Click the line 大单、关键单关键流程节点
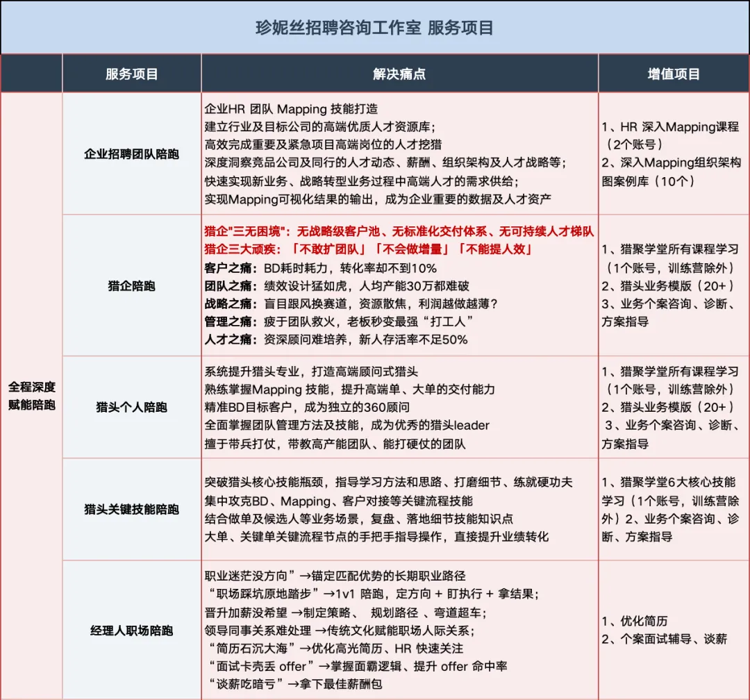The height and width of the screenshot is (700, 750). click(376, 536)
